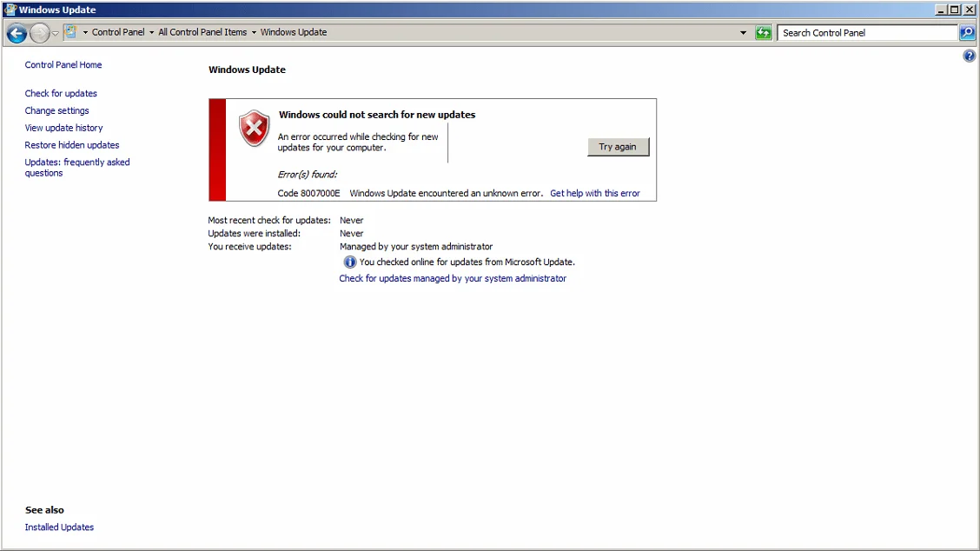Open Installed Updates under See also
980x551 pixels.
pos(59,527)
